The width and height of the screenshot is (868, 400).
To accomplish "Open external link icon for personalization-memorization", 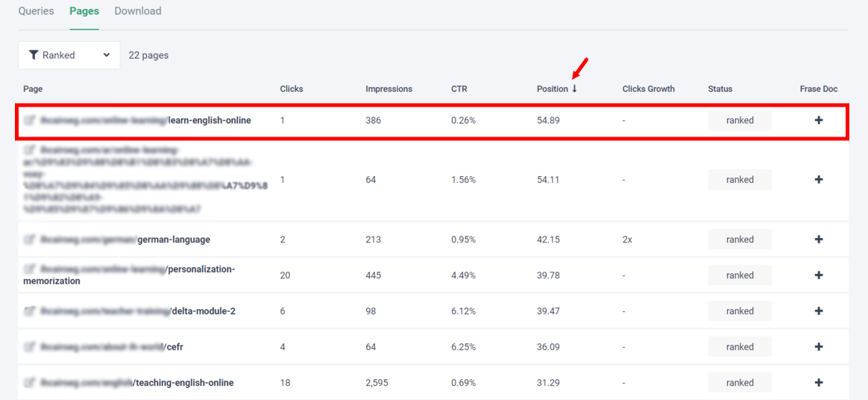I will 29,269.
